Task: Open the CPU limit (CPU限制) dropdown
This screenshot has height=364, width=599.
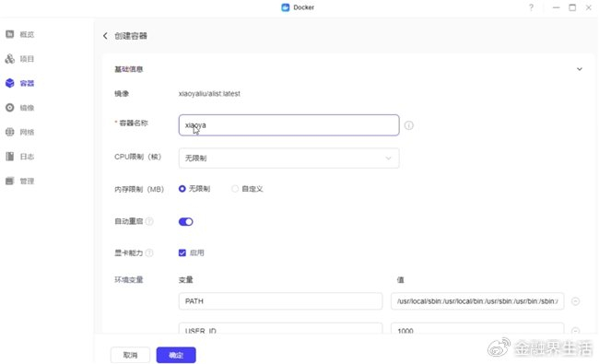Action: (288, 159)
